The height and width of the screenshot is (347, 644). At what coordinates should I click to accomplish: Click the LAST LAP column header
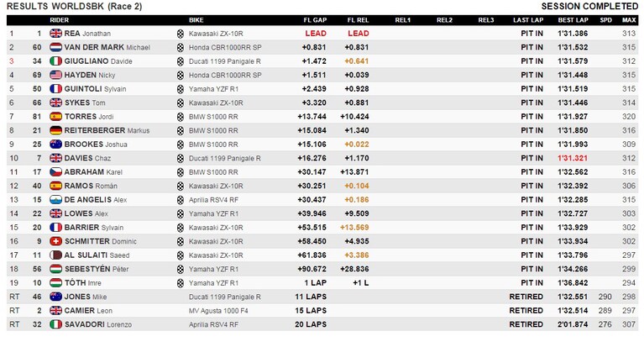(x=528, y=20)
